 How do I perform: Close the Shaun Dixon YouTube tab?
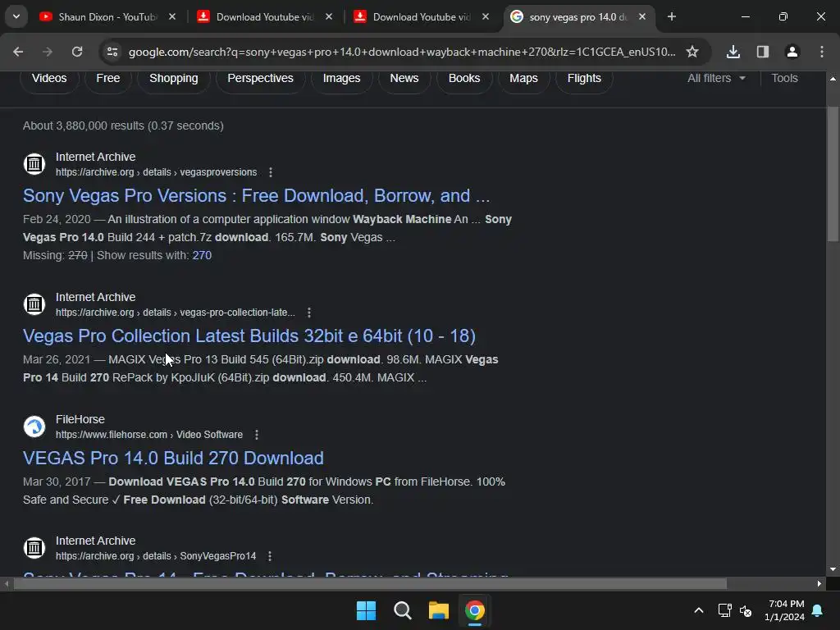click(172, 16)
